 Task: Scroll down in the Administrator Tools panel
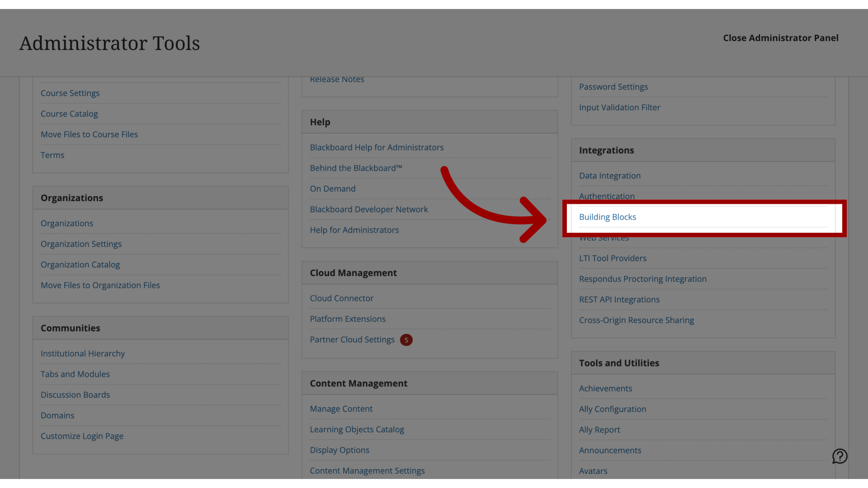click(x=608, y=217)
